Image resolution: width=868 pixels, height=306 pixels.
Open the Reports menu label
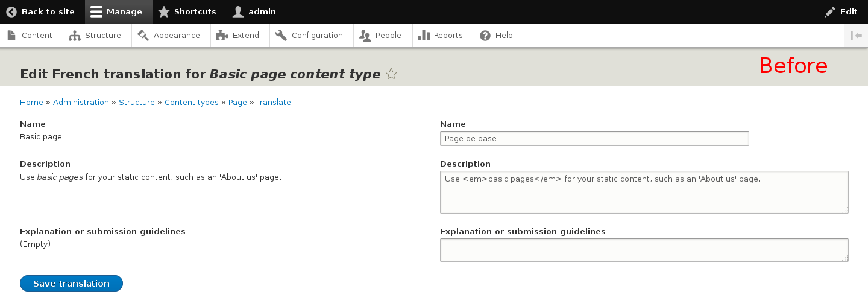click(x=448, y=36)
